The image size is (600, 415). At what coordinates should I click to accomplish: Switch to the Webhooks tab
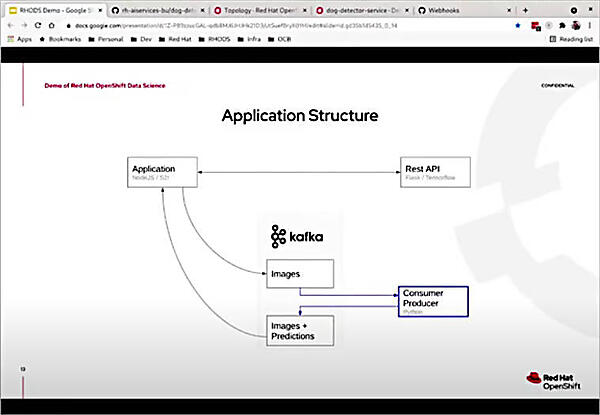point(448,8)
